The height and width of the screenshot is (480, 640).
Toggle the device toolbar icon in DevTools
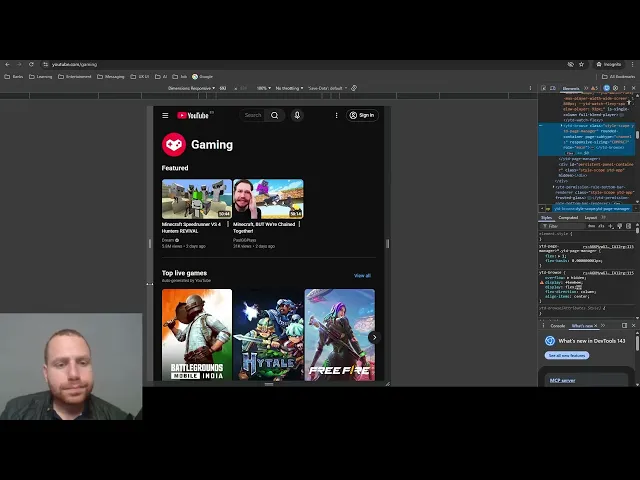553,88
